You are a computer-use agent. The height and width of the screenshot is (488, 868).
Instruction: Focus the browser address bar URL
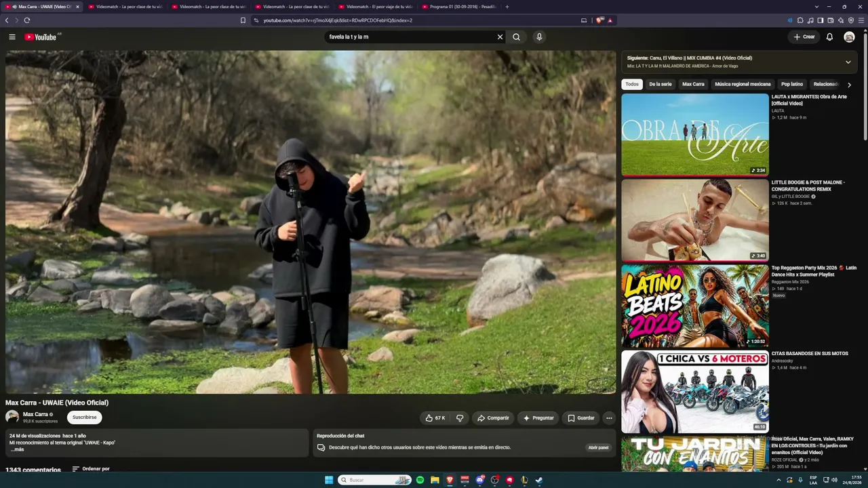[338, 20]
